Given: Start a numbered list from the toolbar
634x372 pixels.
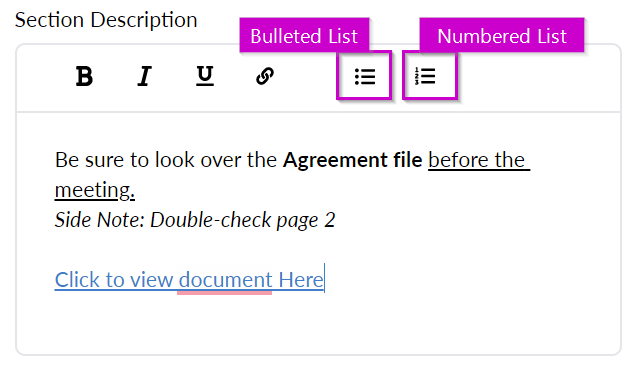Looking at the screenshot, I should coord(430,76).
